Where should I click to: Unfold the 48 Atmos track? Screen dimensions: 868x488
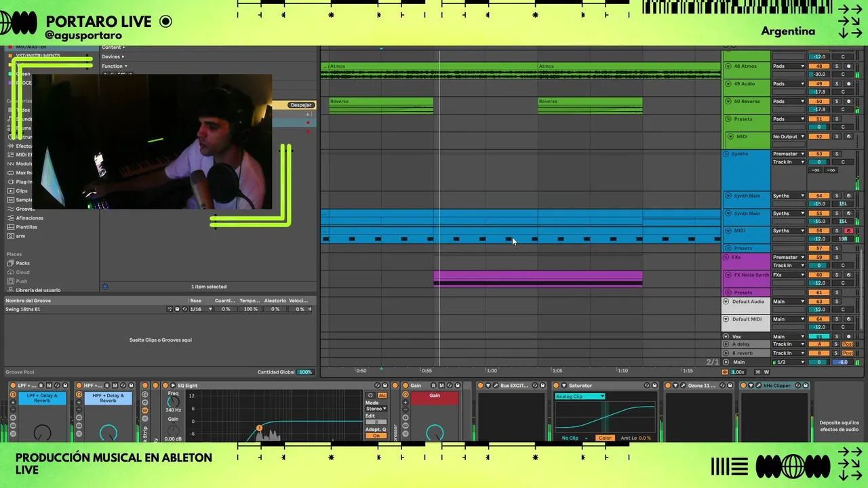(728, 66)
